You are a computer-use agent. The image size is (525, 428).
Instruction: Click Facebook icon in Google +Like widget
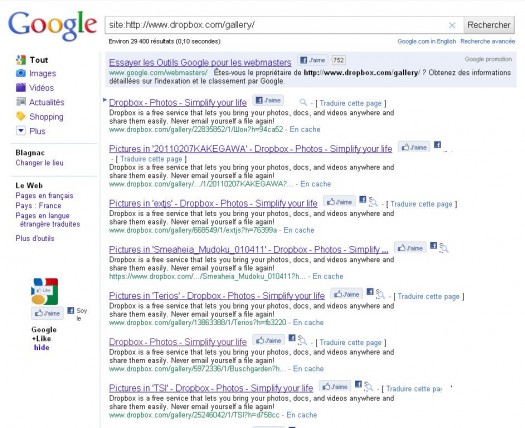click(x=71, y=310)
